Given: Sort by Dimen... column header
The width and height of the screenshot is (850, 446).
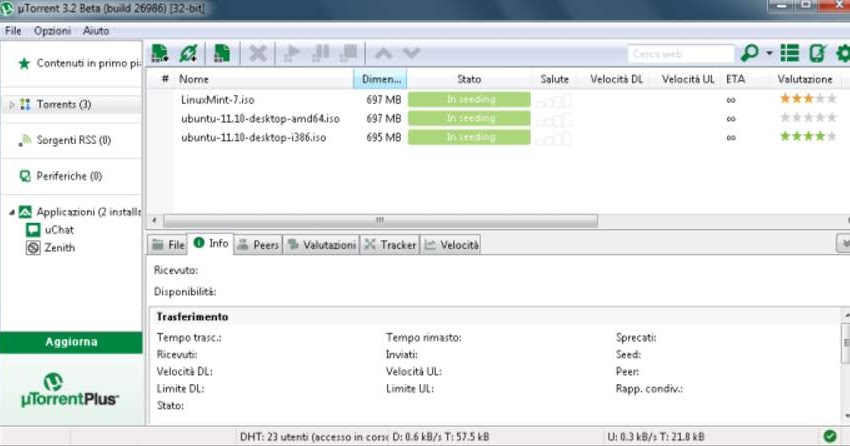Looking at the screenshot, I should coord(381,79).
